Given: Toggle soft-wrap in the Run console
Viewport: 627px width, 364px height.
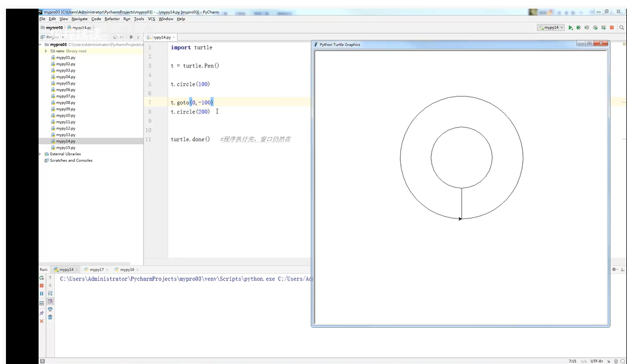Looking at the screenshot, I should (x=50, y=293).
